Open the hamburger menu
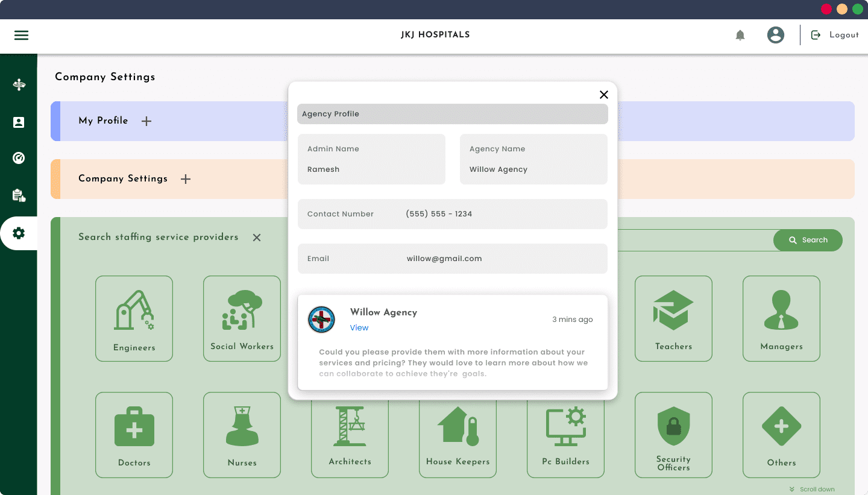 [x=22, y=35]
